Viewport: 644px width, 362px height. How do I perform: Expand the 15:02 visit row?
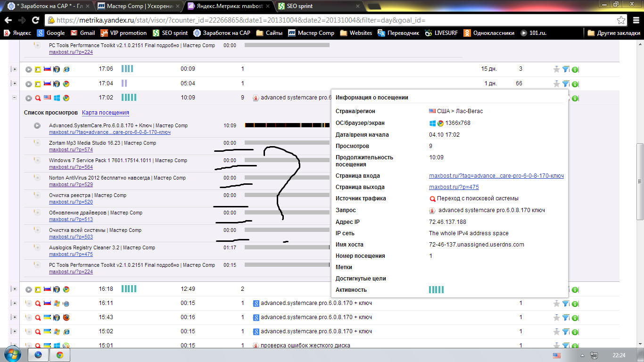tap(14, 332)
